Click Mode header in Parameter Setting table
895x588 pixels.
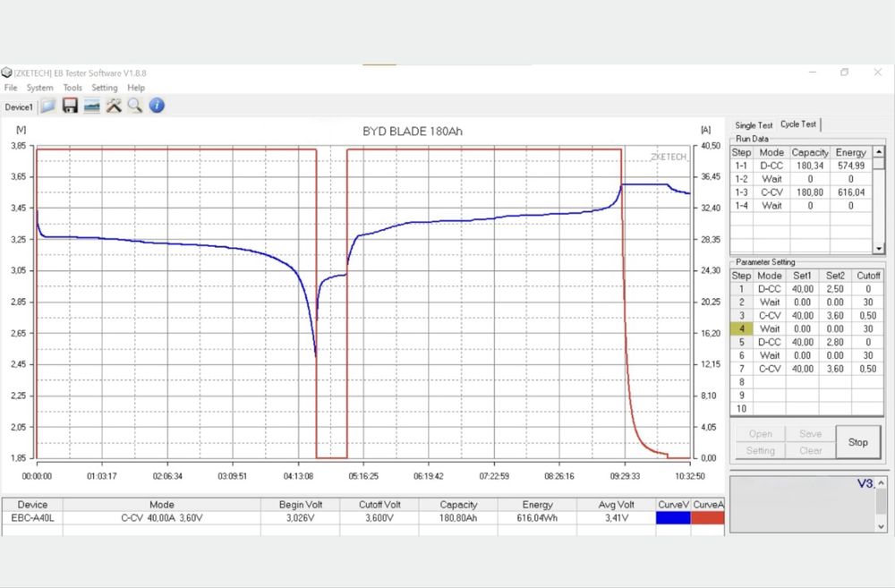click(770, 276)
